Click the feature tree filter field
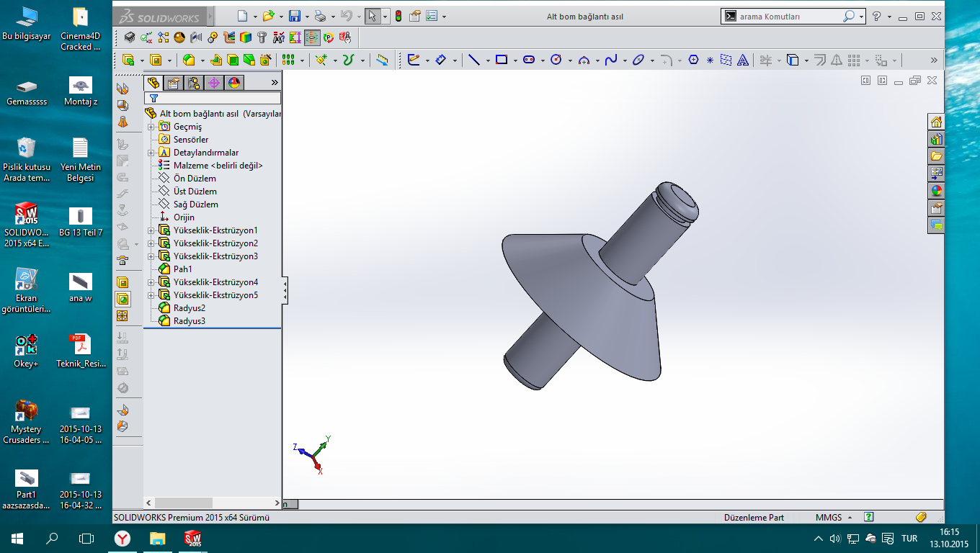 coord(213,98)
